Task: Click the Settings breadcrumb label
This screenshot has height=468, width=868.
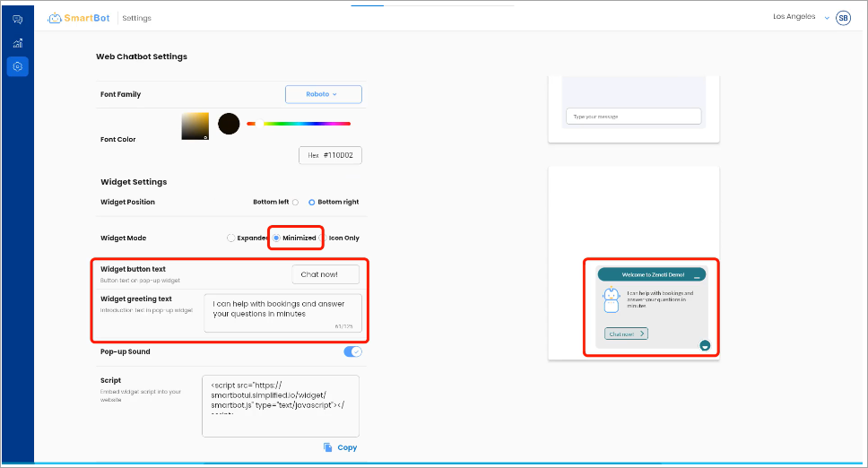Action: 136,18
